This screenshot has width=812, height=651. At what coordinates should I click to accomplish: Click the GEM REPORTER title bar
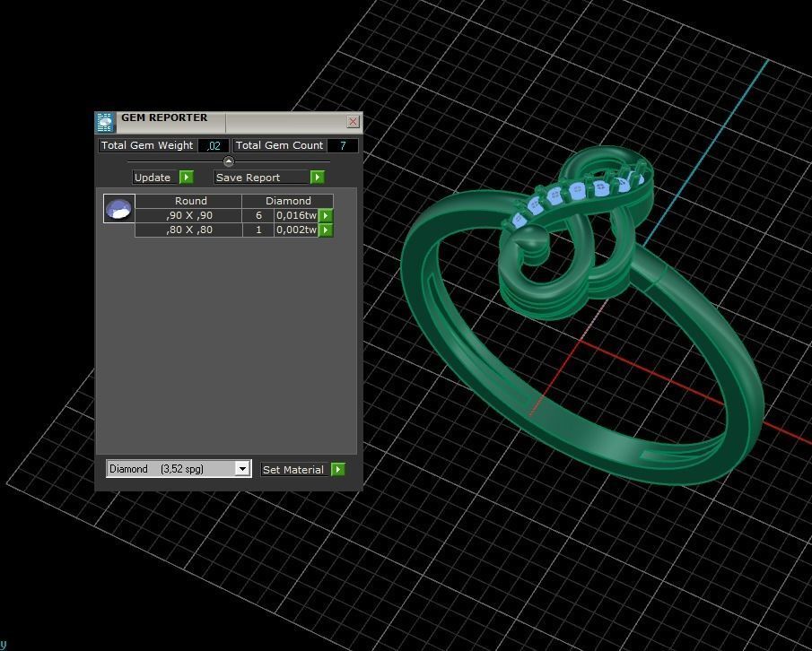pyautogui.click(x=230, y=122)
